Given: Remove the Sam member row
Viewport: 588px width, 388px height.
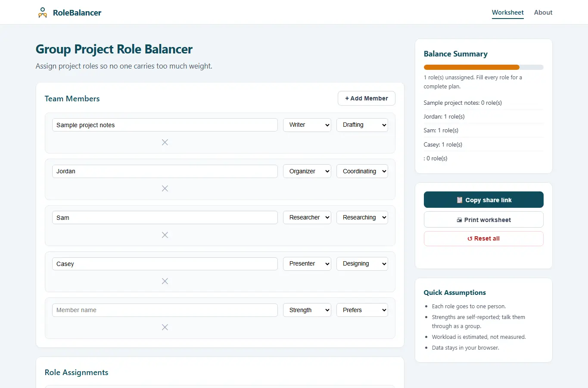Looking at the screenshot, I should pos(165,235).
